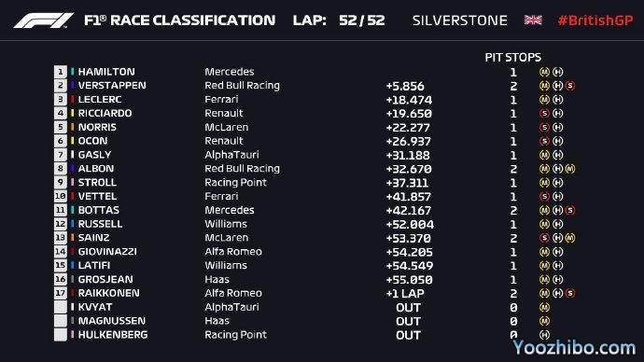This screenshot has width=644, height=362.
Task: Click the Yoozhibo.com watermark link
Action: tap(574, 348)
